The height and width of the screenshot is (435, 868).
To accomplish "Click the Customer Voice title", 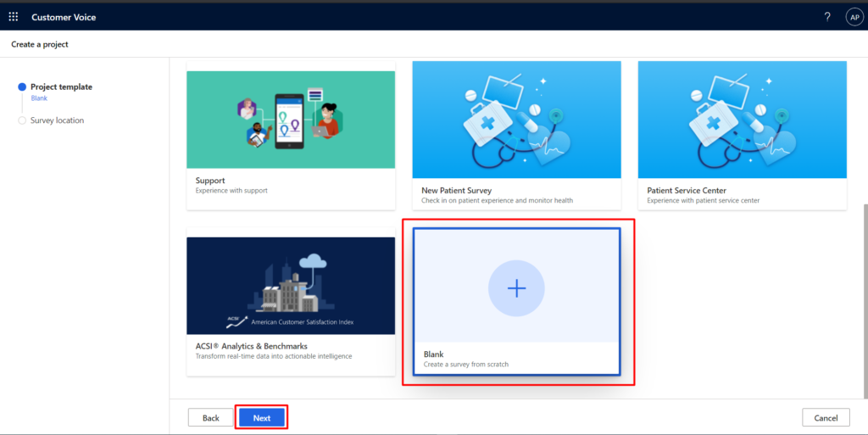I will click(x=64, y=17).
